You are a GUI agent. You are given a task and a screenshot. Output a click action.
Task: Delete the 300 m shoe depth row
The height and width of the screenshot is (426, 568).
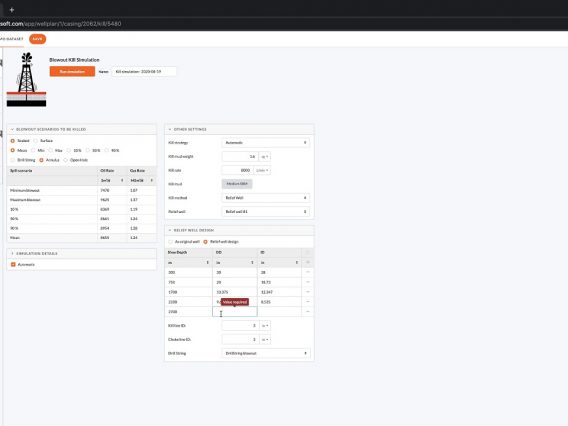click(x=308, y=272)
